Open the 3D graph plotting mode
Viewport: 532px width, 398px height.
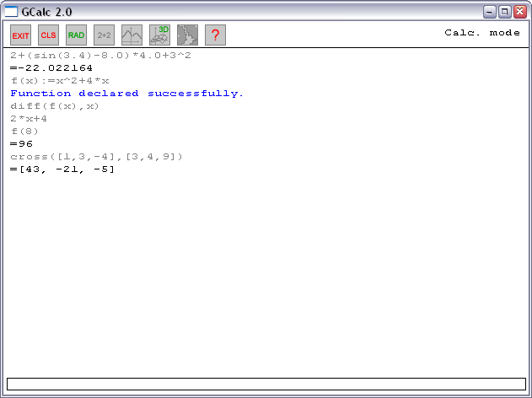tap(160, 35)
